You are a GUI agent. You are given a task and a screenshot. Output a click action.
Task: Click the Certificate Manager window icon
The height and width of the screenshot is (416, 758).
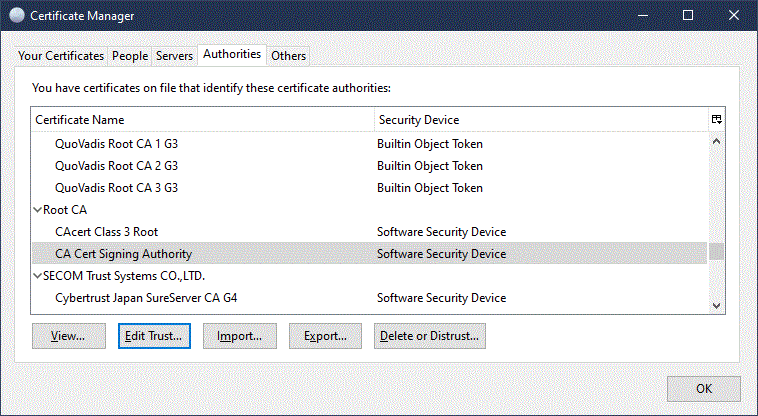pyautogui.click(x=17, y=16)
